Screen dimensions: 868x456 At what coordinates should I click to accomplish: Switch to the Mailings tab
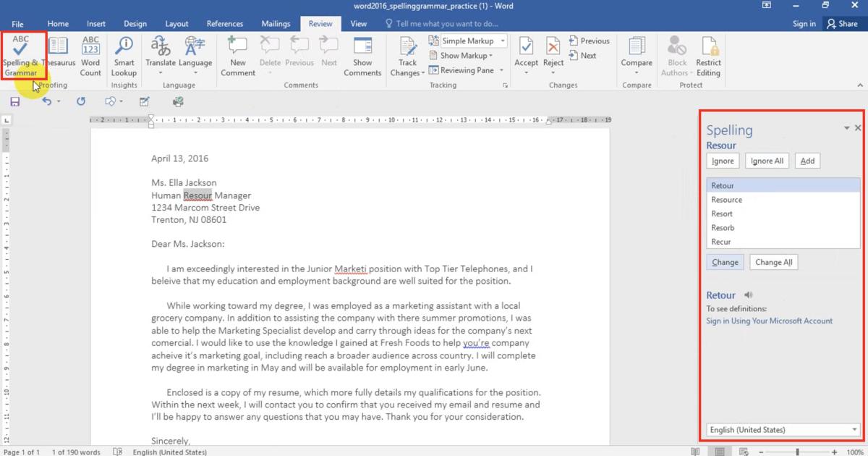pyautogui.click(x=275, y=24)
